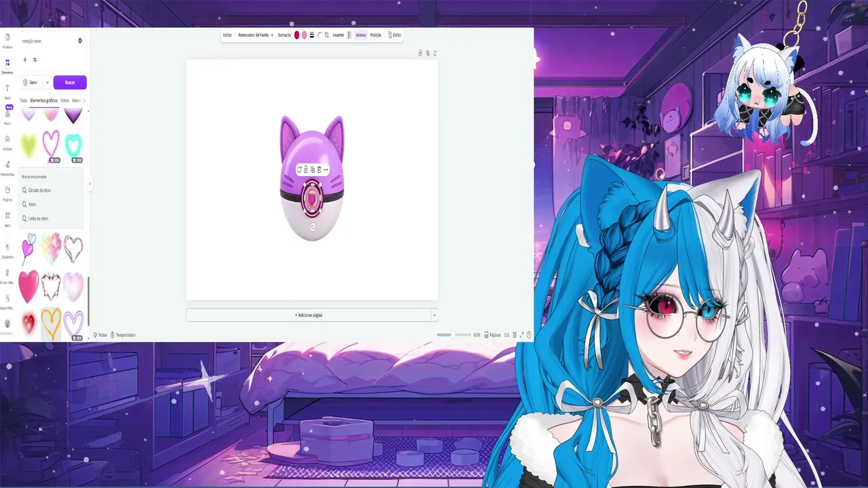Add the teal neon heart element

73,146
